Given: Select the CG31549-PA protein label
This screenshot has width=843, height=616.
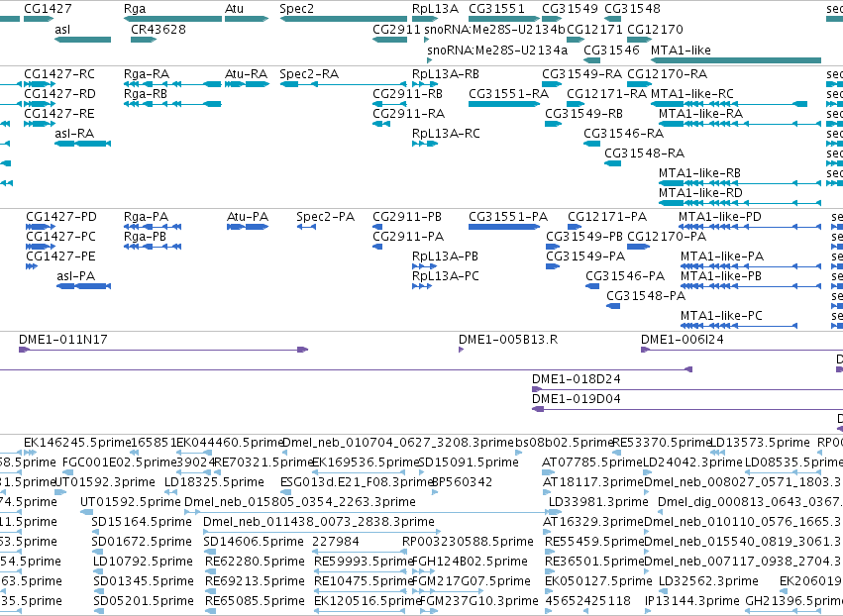Looking at the screenshot, I should pyautogui.click(x=585, y=257).
